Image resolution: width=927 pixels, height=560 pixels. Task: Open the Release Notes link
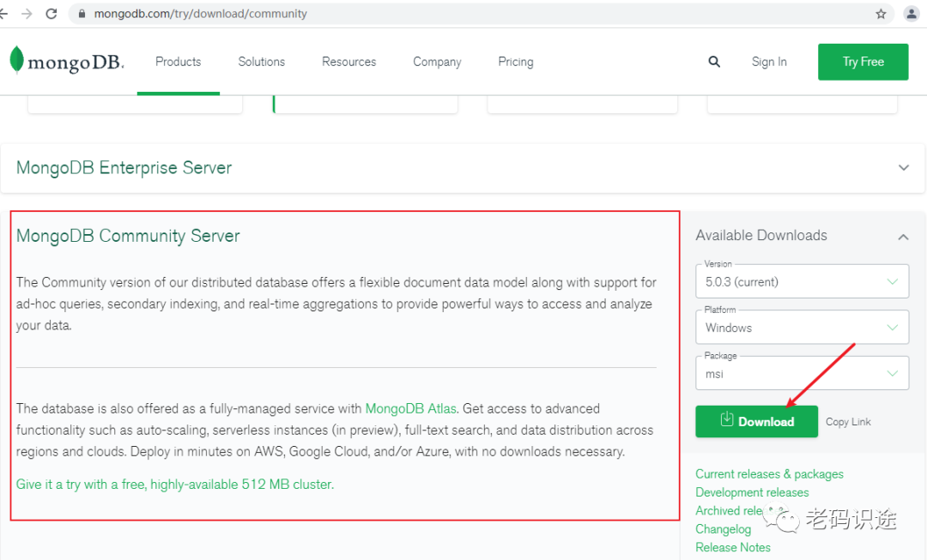(733, 548)
